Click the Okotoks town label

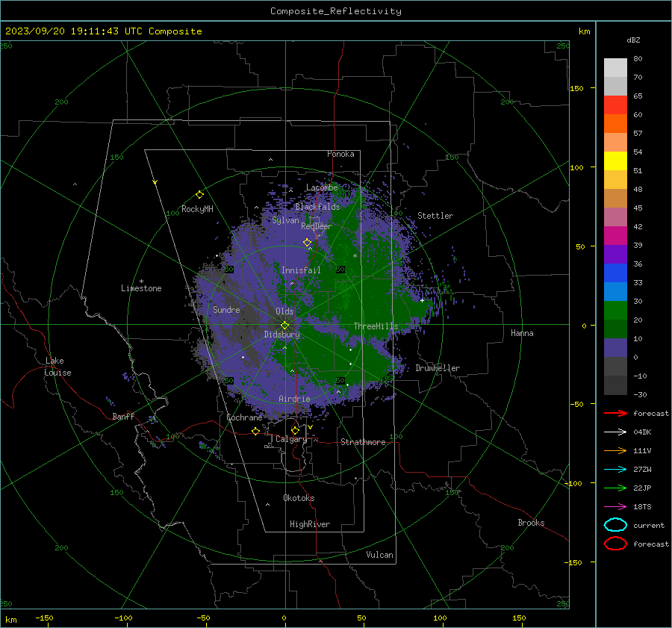(x=299, y=498)
